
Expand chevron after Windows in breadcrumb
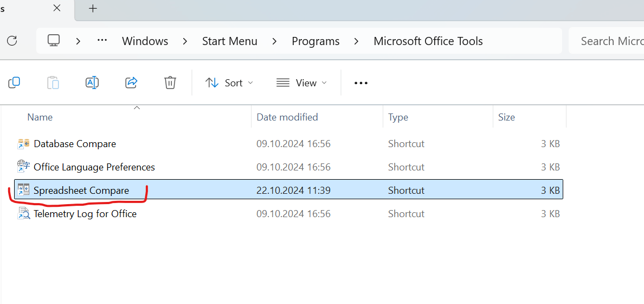pyautogui.click(x=185, y=41)
